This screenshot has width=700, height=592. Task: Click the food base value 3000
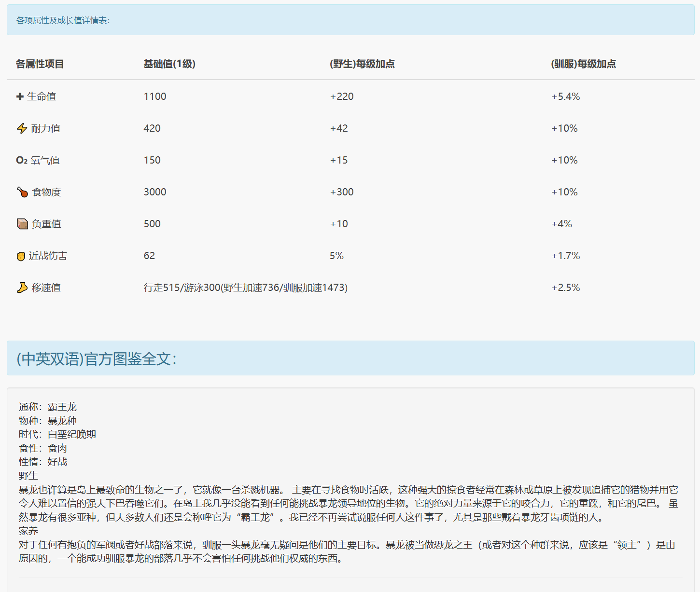[x=155, y=192]
